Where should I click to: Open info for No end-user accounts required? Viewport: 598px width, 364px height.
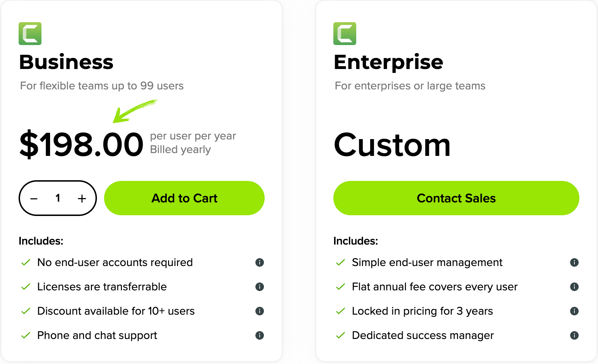[260, 262]
